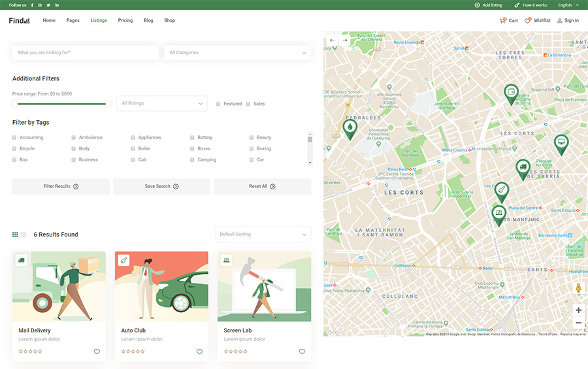Switch to list view layout
588x369 pixels.
pyautogui.click(x=24, y=234)
